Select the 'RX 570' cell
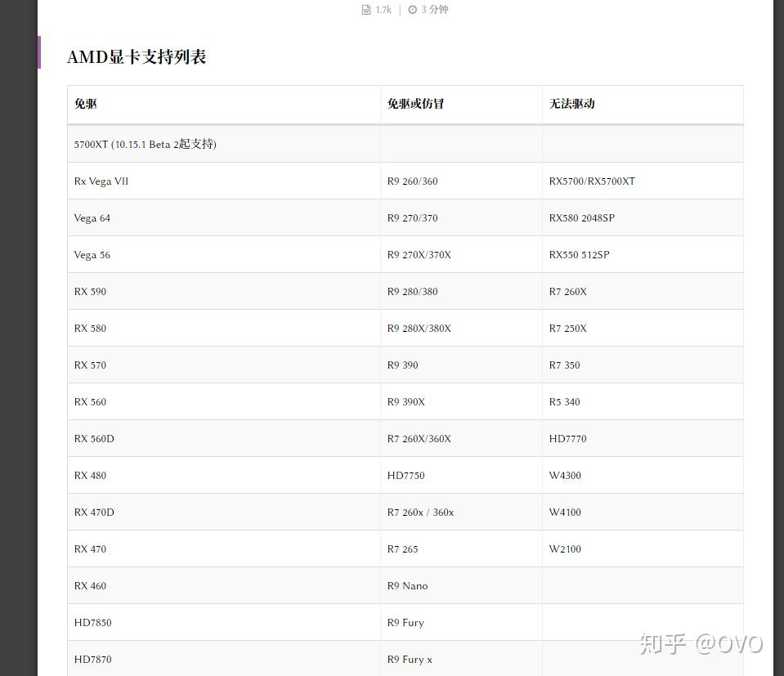Image resolution: width=784 pixels, height=676 pixels. click(x=224, y=365)
